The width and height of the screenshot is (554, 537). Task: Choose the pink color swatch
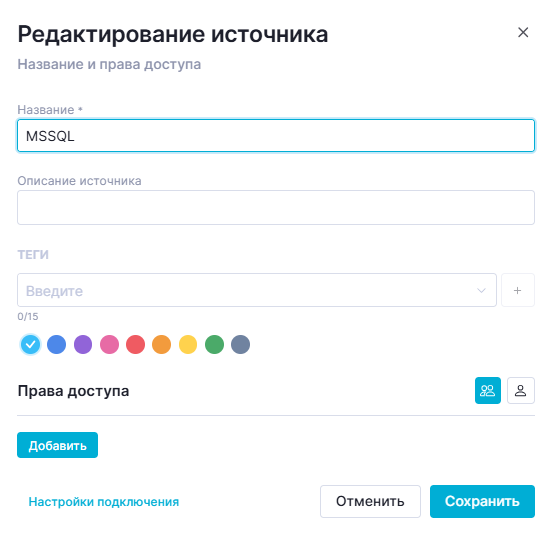point(109,344)
